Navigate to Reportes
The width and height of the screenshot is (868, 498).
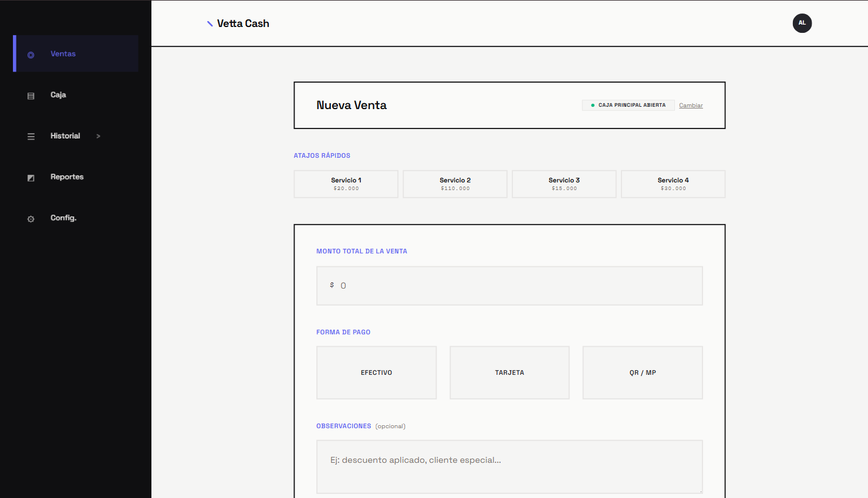[77, 177]
